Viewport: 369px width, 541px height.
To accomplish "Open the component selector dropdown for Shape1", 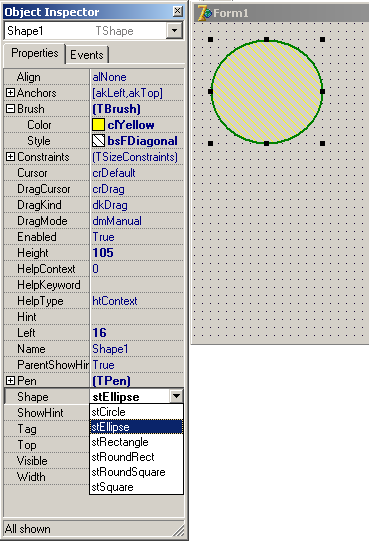I will click(x=174, y=31).
